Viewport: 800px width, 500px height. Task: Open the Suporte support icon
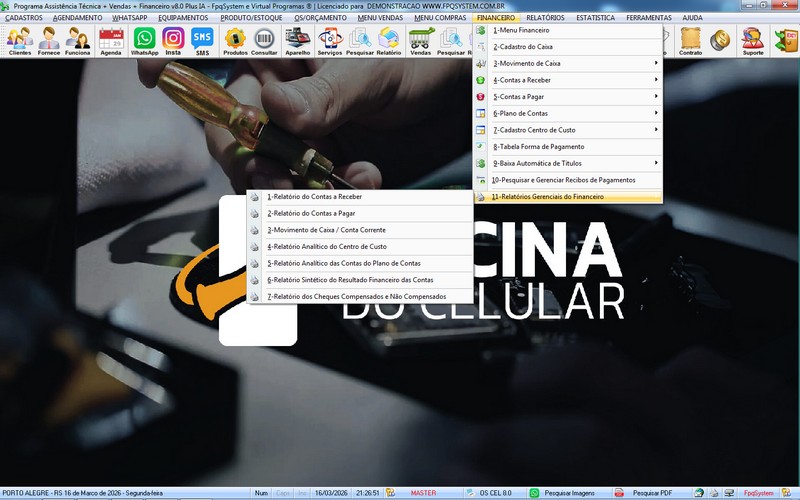point(753,41)
